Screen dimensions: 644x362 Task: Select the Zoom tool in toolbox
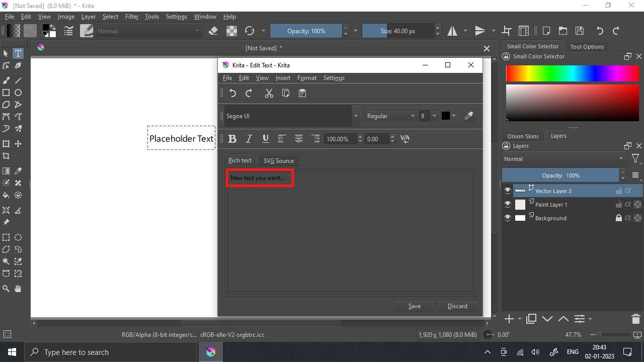[6, 289]
